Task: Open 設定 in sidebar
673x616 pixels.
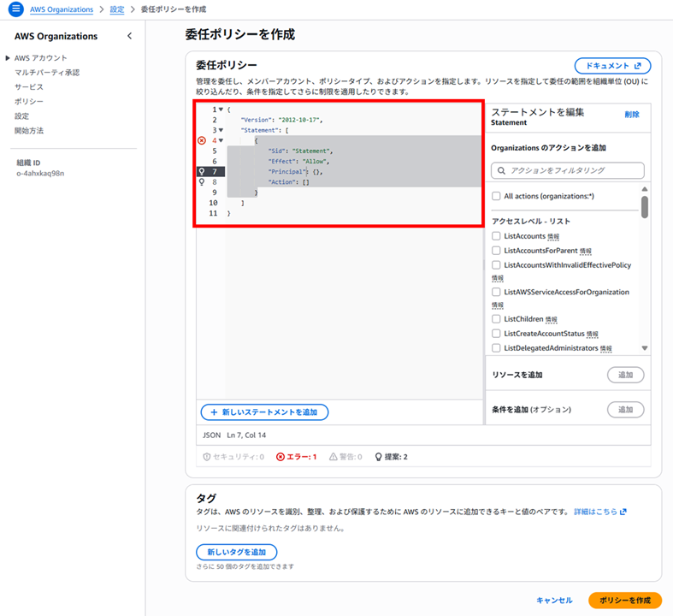Action: pyautogui.click(x=22, y=115)
